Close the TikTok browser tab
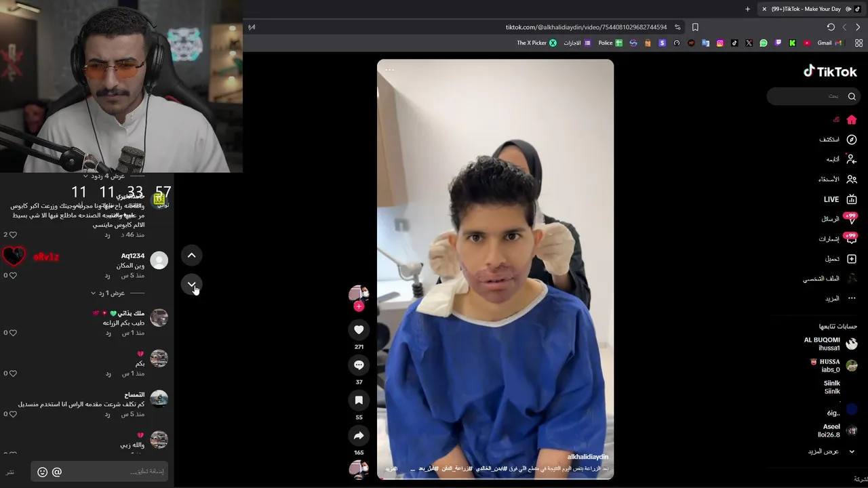The image size is (868, 488). coord(764,9)
